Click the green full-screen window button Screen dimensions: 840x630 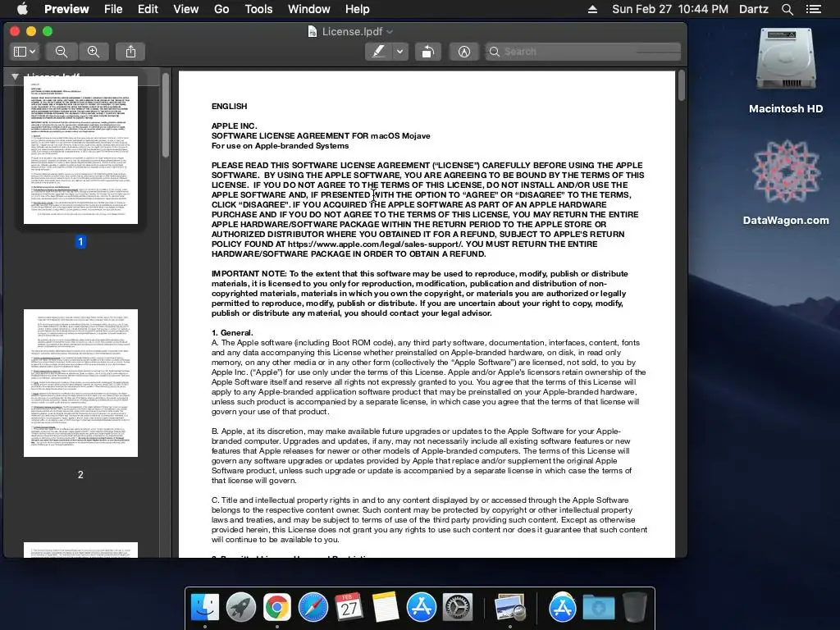48,31
